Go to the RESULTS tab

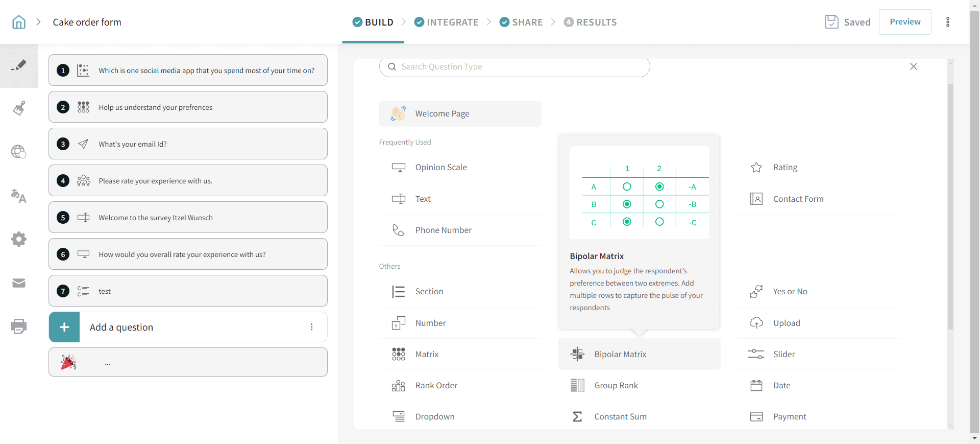pos(591,22)
